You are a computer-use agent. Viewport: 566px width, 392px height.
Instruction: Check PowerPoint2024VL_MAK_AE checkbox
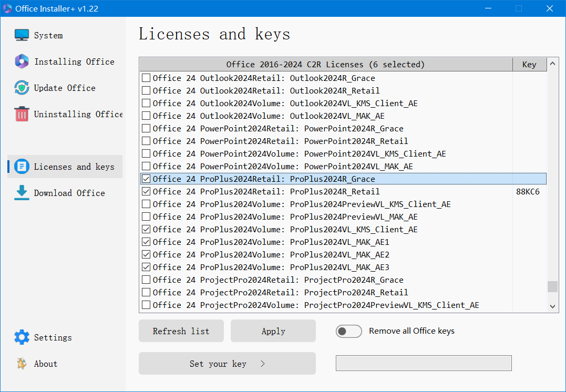point(146,167)
